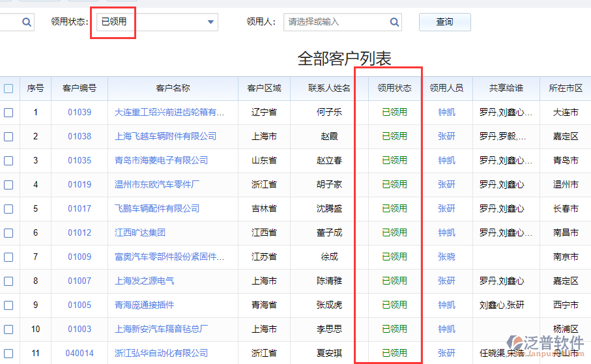
Task: Open customer number link 01019
Action: coord(79,185)
